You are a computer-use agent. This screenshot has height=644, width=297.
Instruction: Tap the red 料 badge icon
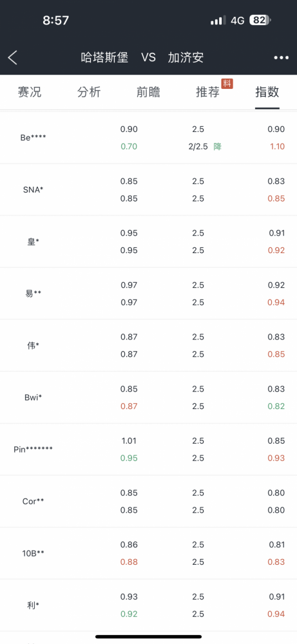pyautogui.click(x=227, y=83)
